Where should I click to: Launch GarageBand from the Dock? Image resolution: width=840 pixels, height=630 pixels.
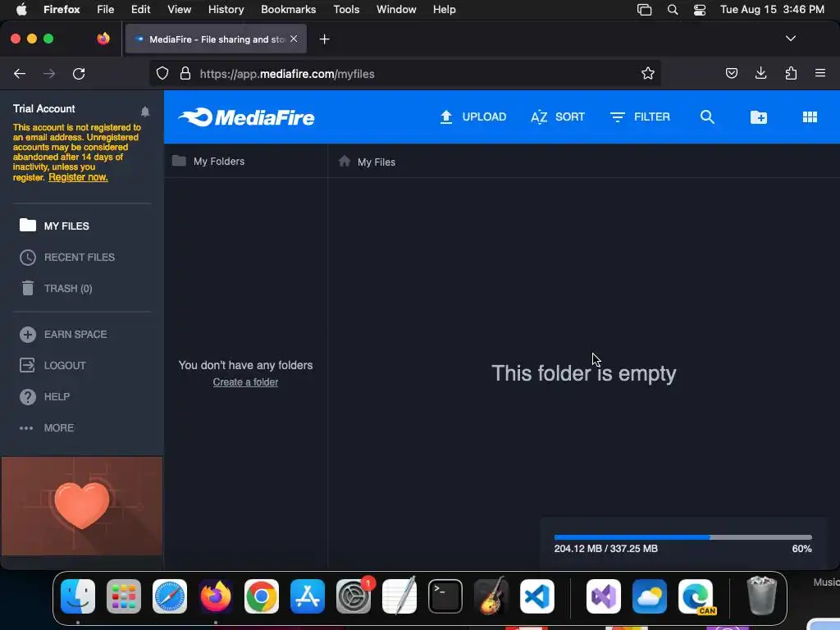click(491, 596)
